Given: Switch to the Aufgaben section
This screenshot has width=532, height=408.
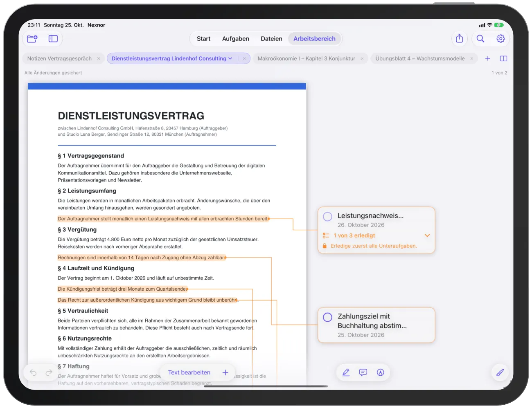Looking at the screenshot, I should (x=236, y=39).
